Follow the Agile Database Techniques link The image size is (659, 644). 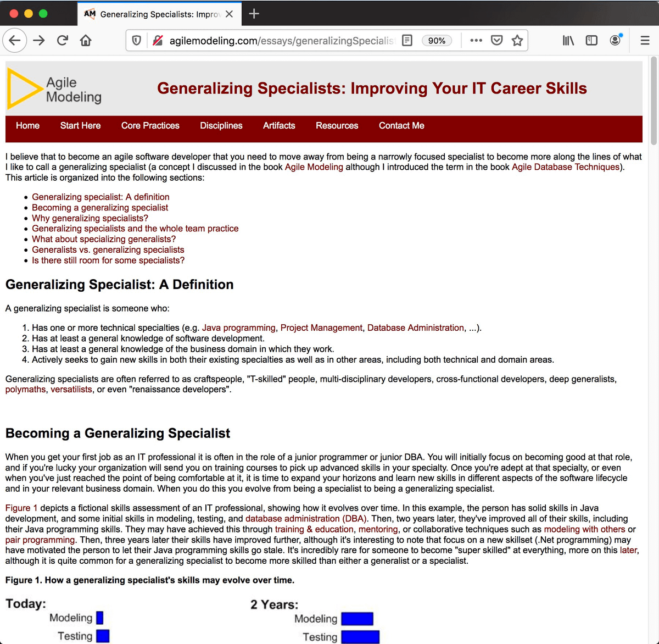566,167
